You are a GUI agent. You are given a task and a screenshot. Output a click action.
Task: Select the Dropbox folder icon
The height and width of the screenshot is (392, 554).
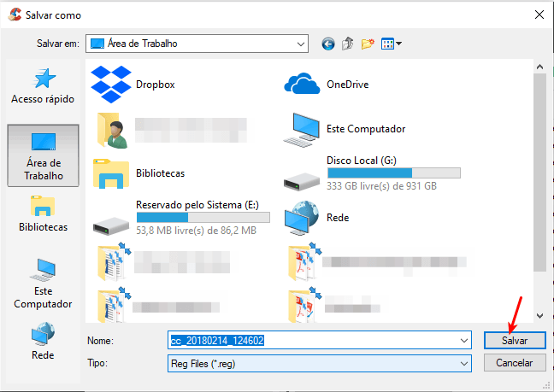(111, 85)
